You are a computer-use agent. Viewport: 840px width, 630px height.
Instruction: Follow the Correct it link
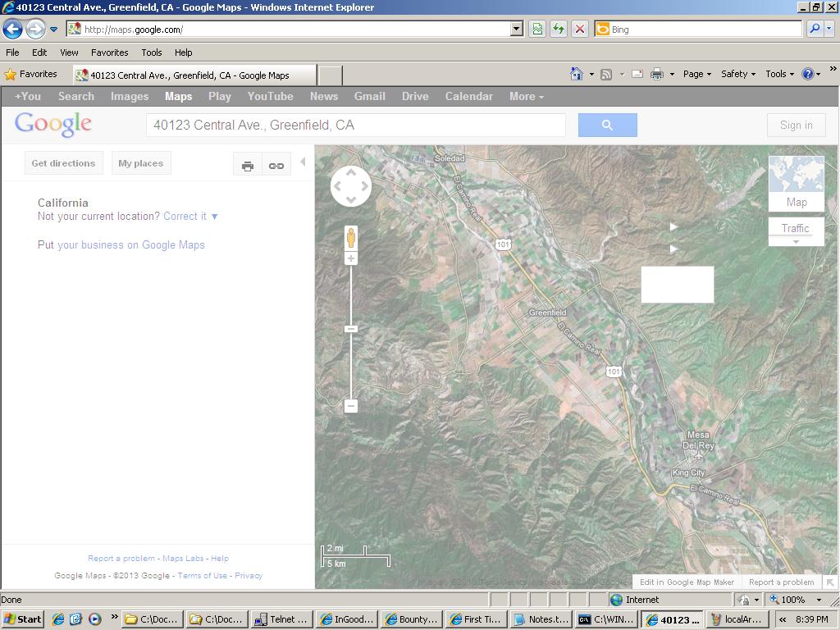click(185, 217)
